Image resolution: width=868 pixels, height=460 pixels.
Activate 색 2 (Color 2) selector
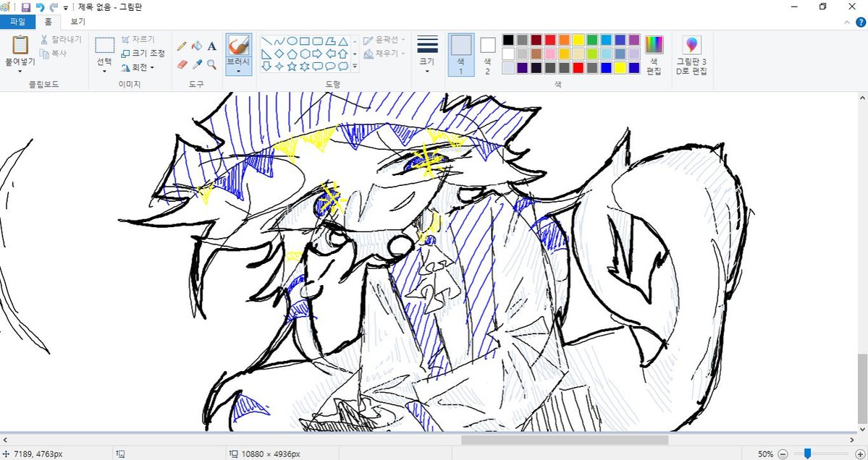tap(487, 54)
